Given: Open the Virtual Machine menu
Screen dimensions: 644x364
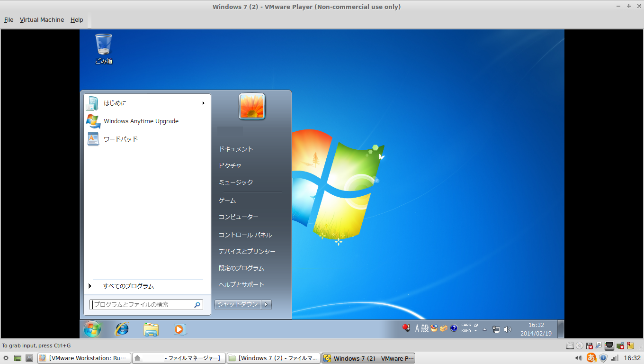Looking at the screenshot, I should pyautogui.click(x=42, y=20).
